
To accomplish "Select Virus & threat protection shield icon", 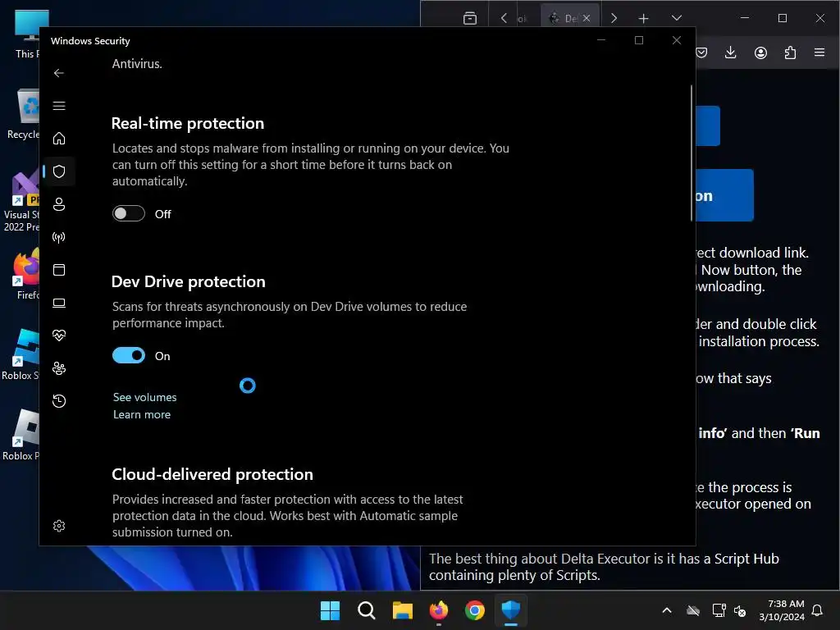I will point(59,171).
